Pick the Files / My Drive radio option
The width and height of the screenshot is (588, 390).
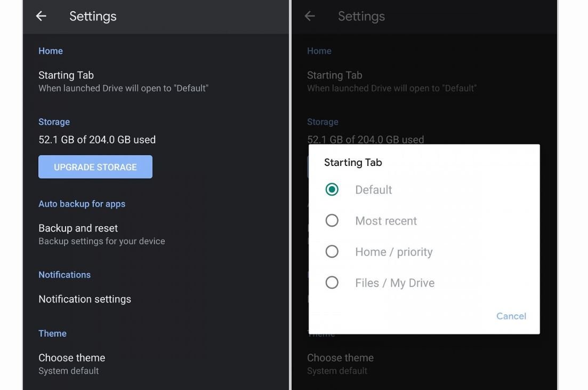(332, 283)
